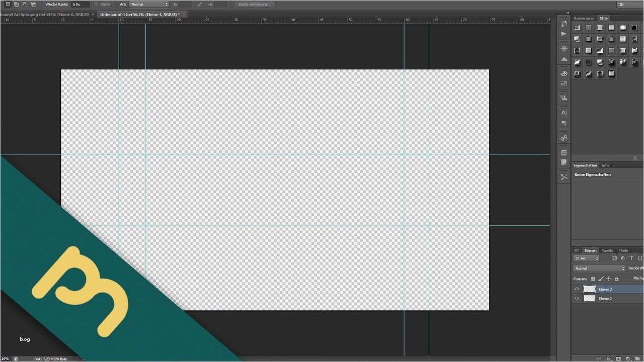Open the Tool Presets panel icon
Viewport: 644px width, 362px height.
tap(564, 177)
